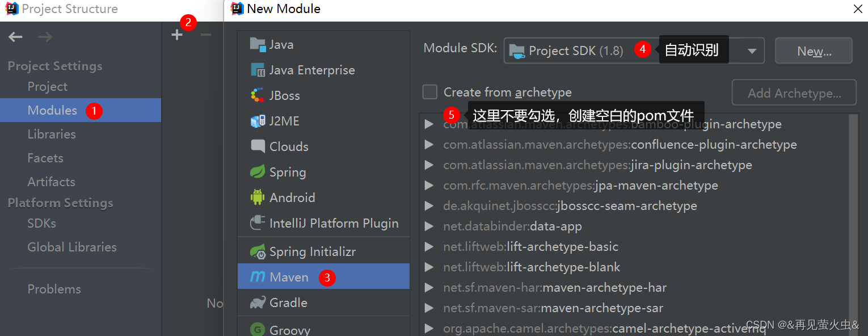
Task: Close the New Module dialog
Action: click(x=857, y=9)
